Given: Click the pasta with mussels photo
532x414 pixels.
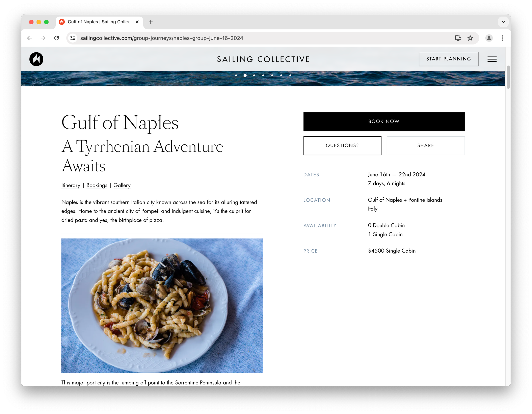Looking at the screenshot, I should 162,305.
